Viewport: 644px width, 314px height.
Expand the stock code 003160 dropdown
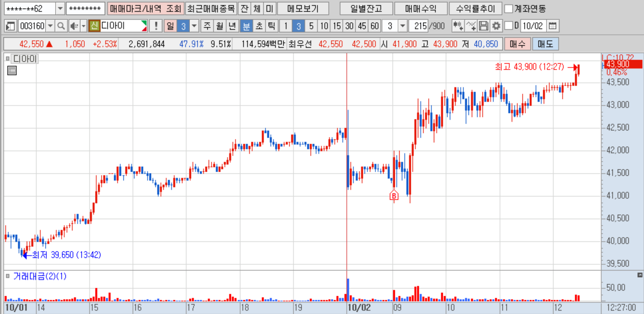coord(50,26)
